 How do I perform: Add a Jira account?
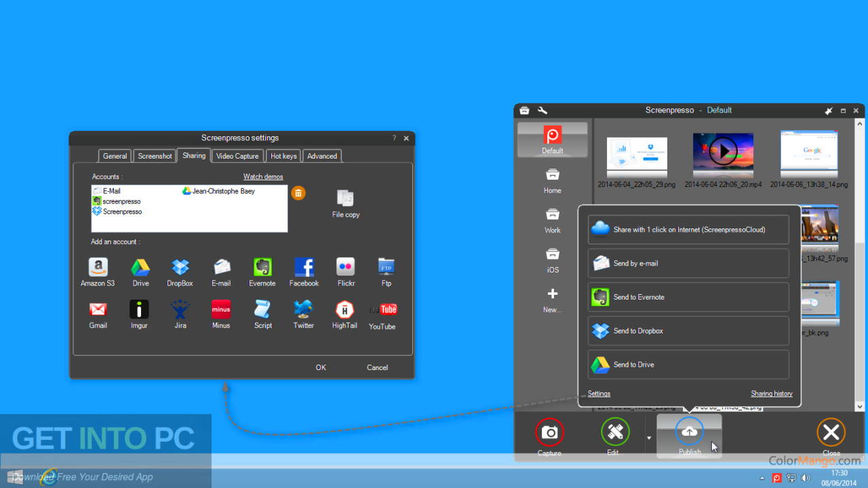coord(180,314)
